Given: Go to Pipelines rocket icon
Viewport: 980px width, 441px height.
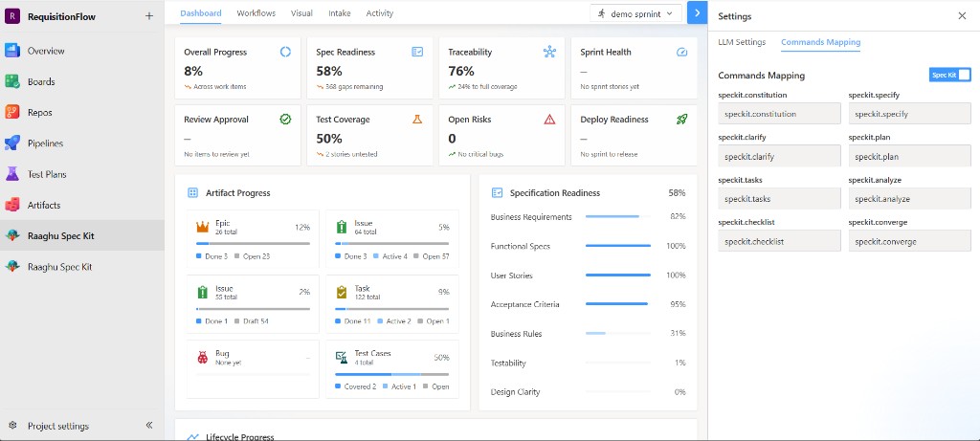Looking at the screenshot, I should [12, 143].
